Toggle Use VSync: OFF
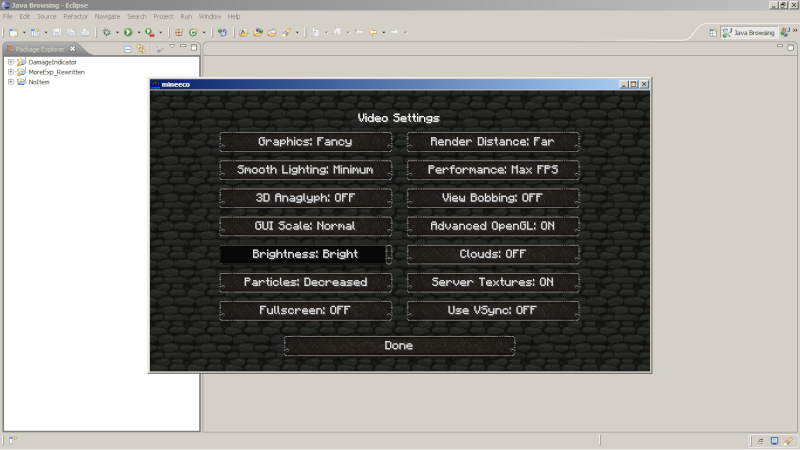 pos(493,310)
